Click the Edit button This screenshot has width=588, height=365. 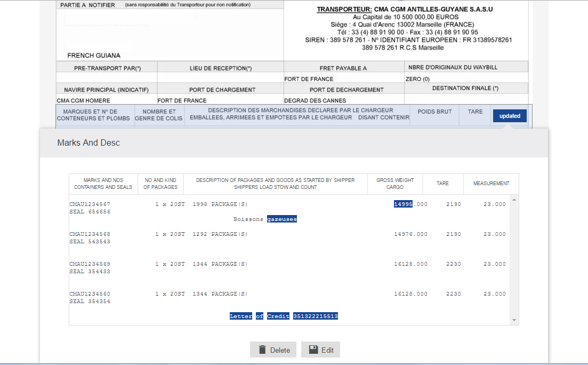pyautogui.click(x=320, y=350)
